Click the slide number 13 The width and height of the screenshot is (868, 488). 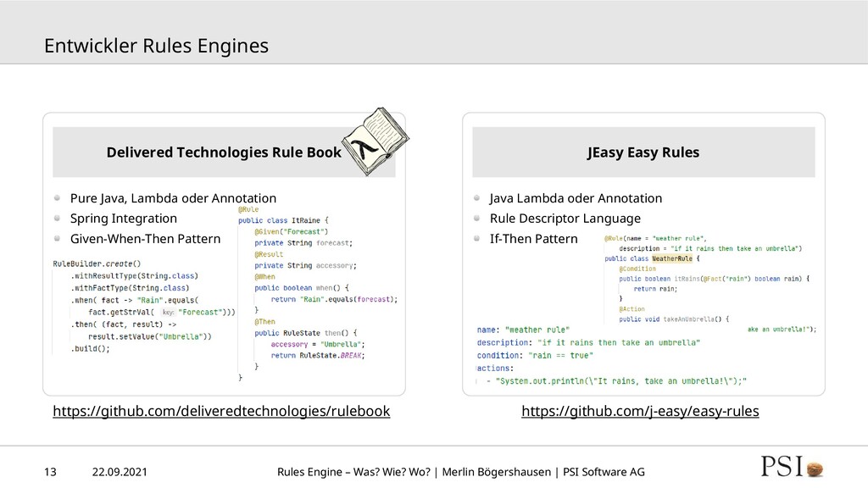coord(50,472)
